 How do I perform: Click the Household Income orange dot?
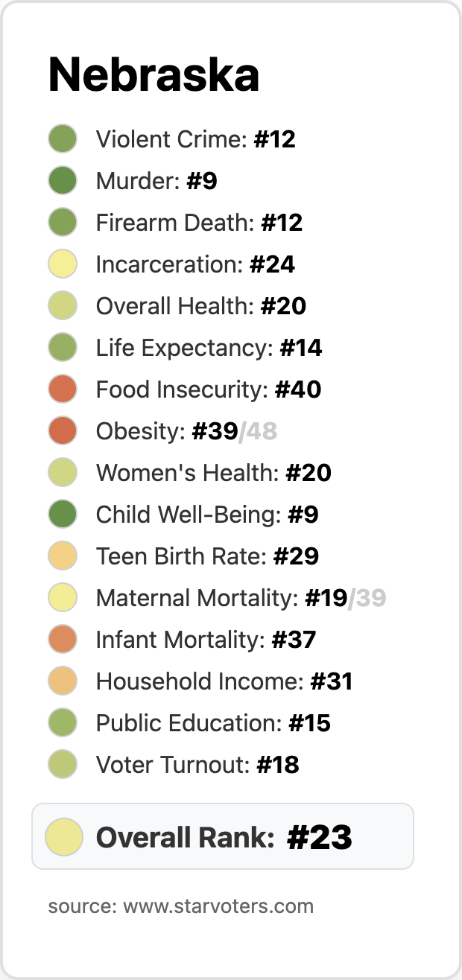(x=63, y=681)
